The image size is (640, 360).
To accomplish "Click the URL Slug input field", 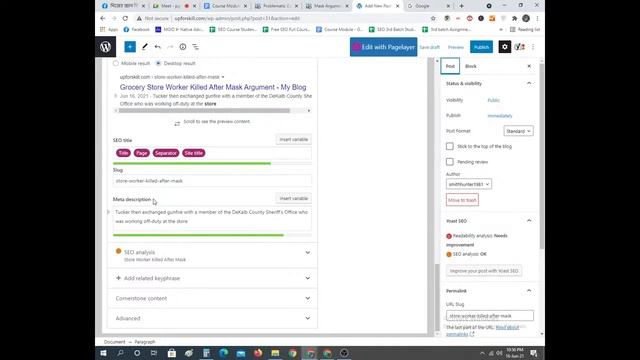I will [490, 316].
